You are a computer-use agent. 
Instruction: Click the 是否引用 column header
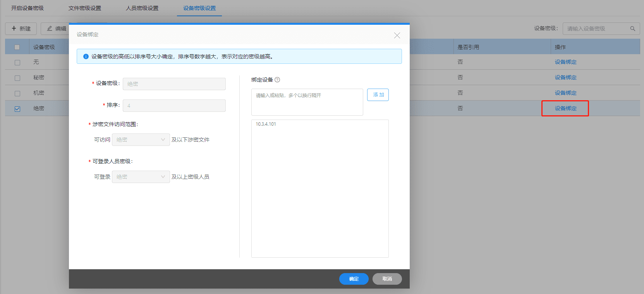pyautogui.click(x=468, y=47)
